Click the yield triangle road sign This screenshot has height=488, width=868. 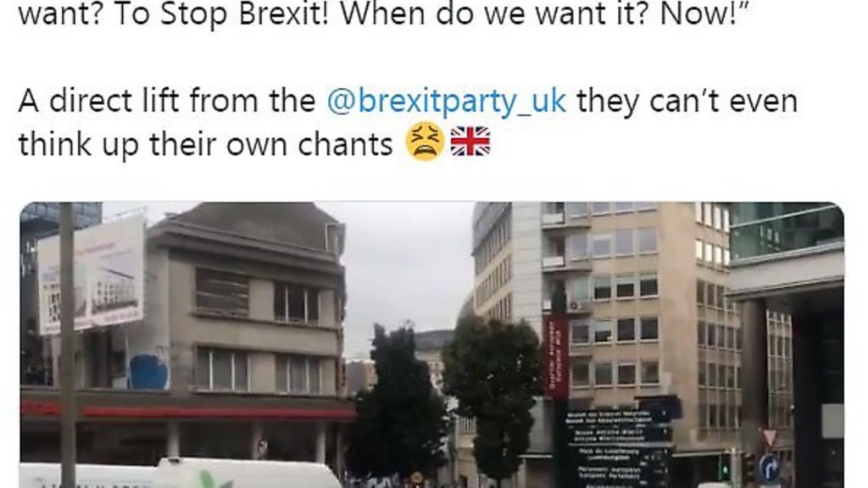coord(770,437)
